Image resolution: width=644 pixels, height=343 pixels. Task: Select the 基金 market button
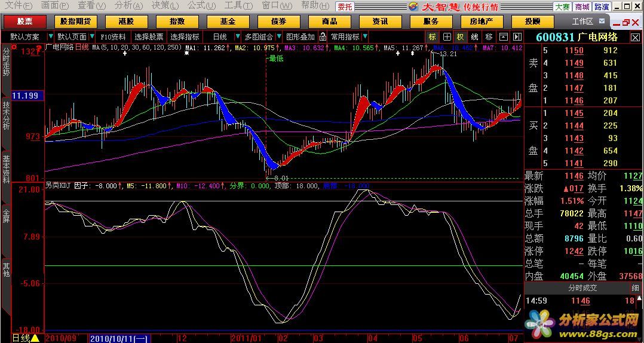tap(228, 22)
